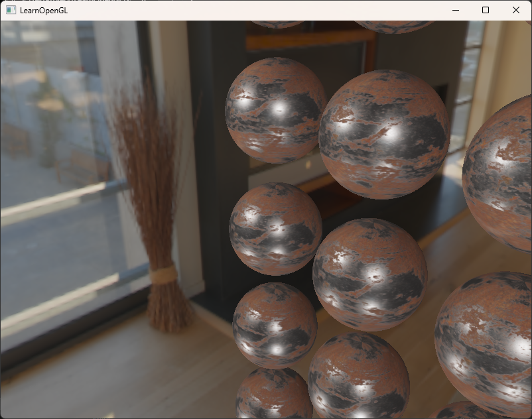The height and width of the screenshot is (419, 532).
Task: Close the LearnOpenGL window
Action: pyautogui.click(x=515, y=10)
